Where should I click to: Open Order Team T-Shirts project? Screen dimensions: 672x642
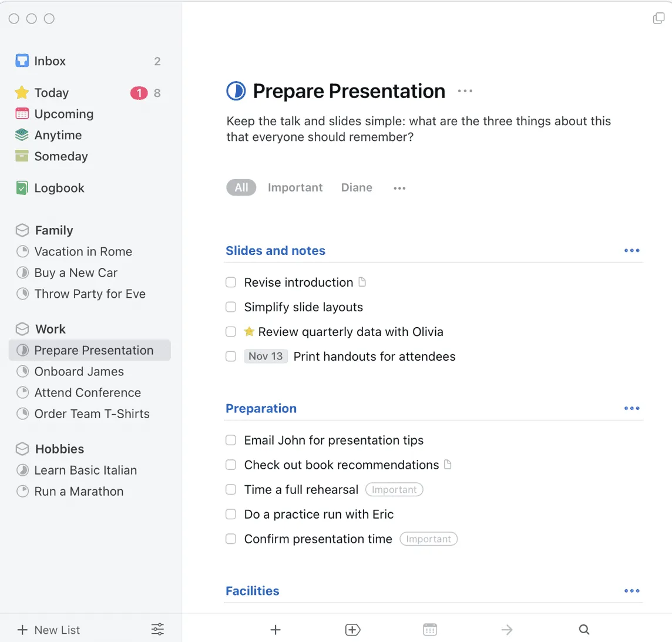pos(90,414)
